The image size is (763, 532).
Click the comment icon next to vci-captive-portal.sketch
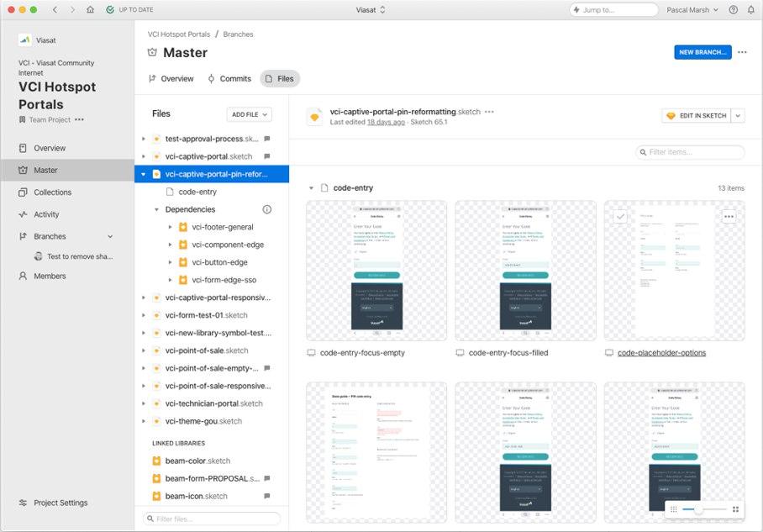[x=267, y=156]
